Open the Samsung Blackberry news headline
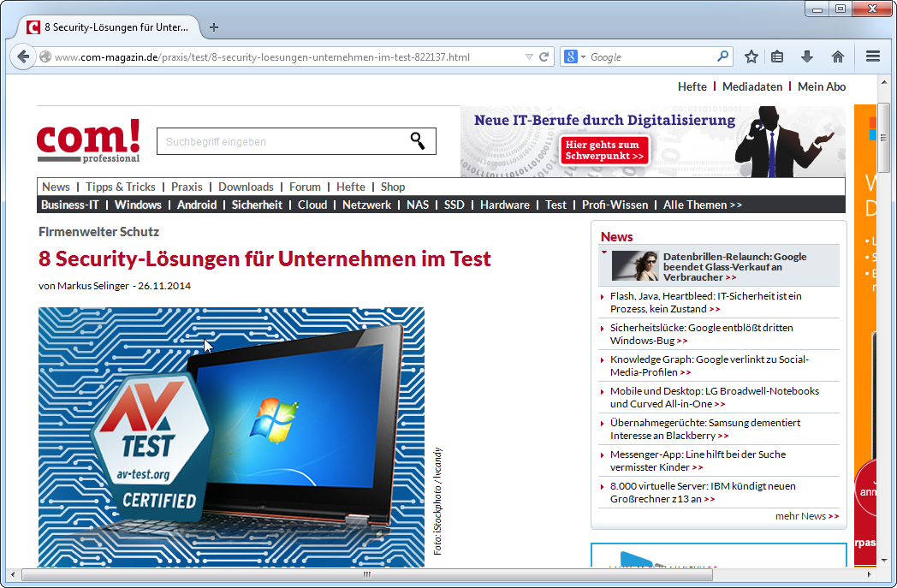The image size is (897, 588). coord(704,429)
